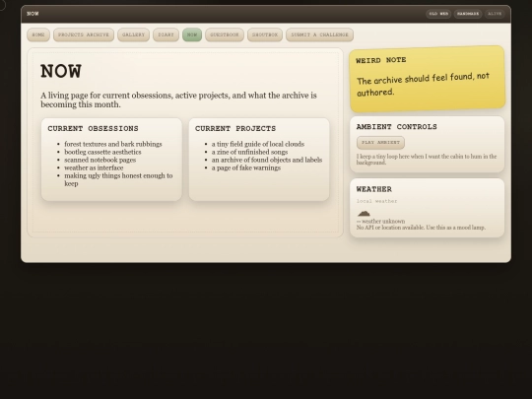Click 'weather as interface' list item
532x399 pixels.
(94, 167)
